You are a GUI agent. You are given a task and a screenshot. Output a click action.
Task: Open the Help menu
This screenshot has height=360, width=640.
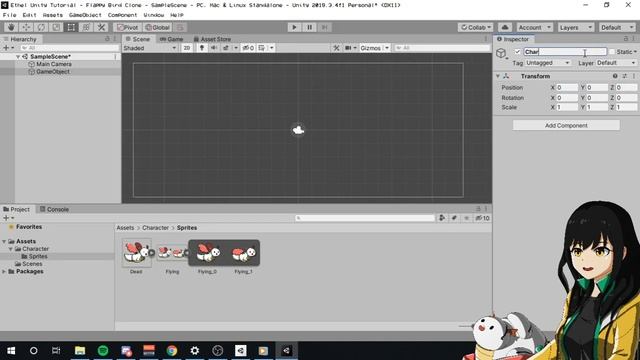[177, 15]
